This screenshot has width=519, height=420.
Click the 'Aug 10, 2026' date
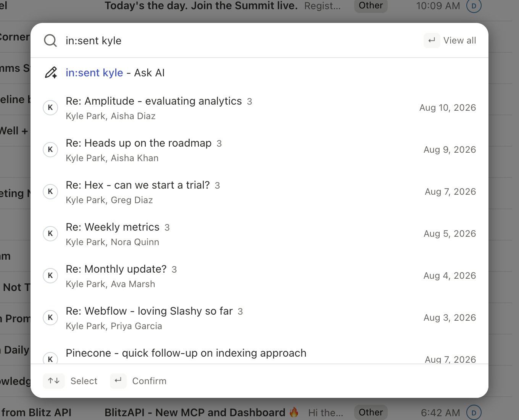[448, 108]
